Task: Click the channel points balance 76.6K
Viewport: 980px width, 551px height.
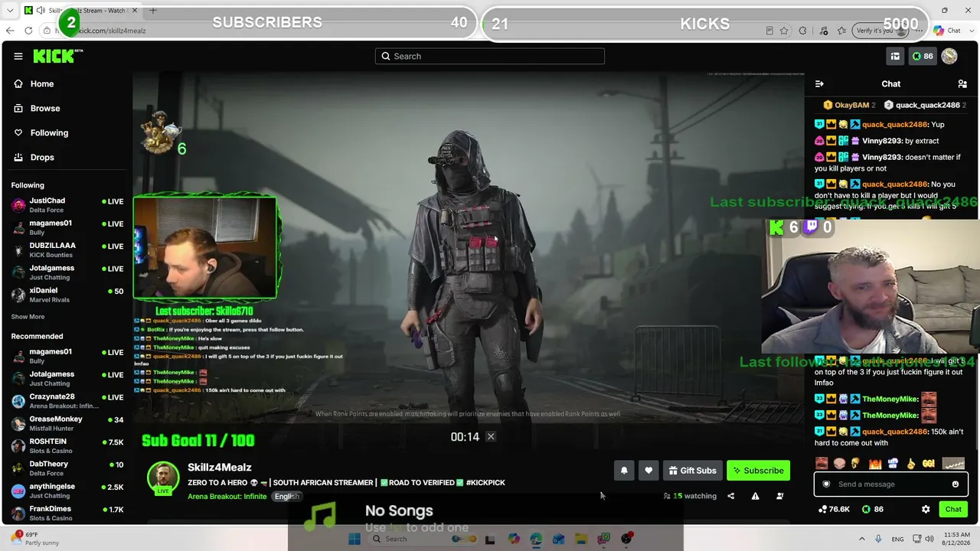Action: (x=835, y=509)
